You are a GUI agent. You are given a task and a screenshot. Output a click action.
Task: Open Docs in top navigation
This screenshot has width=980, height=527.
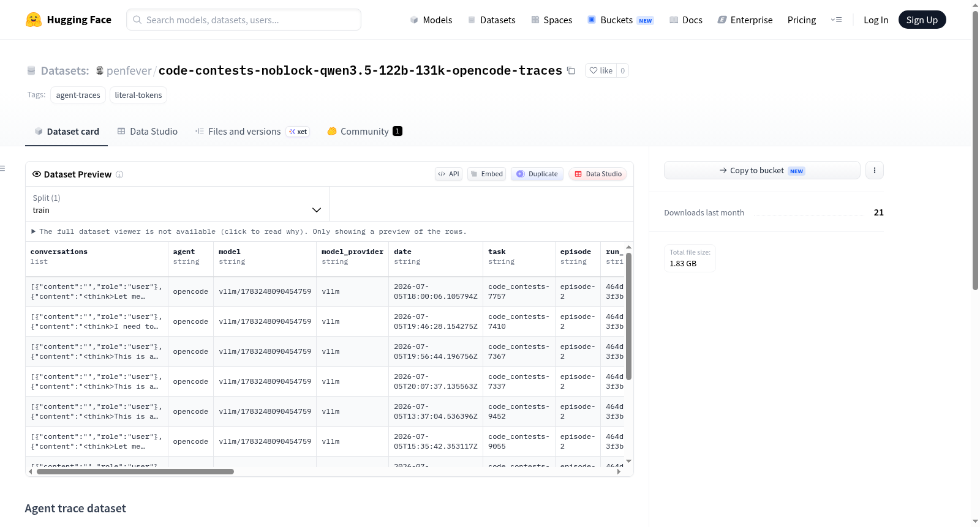(686, 20)
